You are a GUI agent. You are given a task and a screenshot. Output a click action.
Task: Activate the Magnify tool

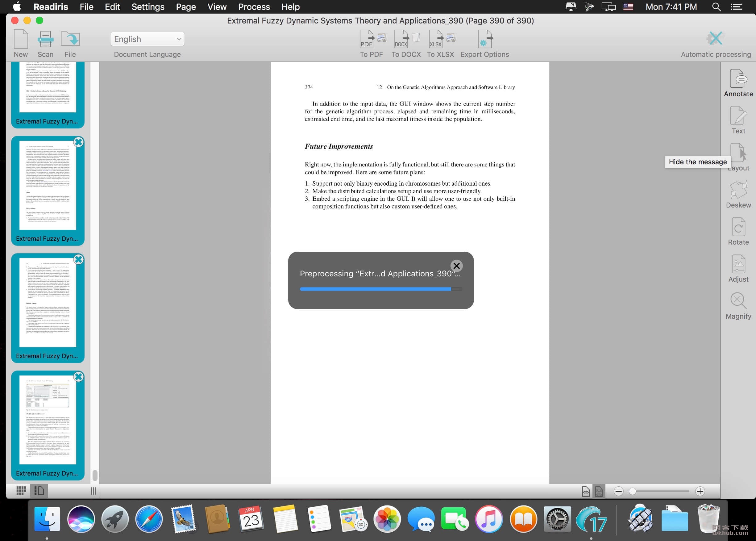tap(738, 305)
